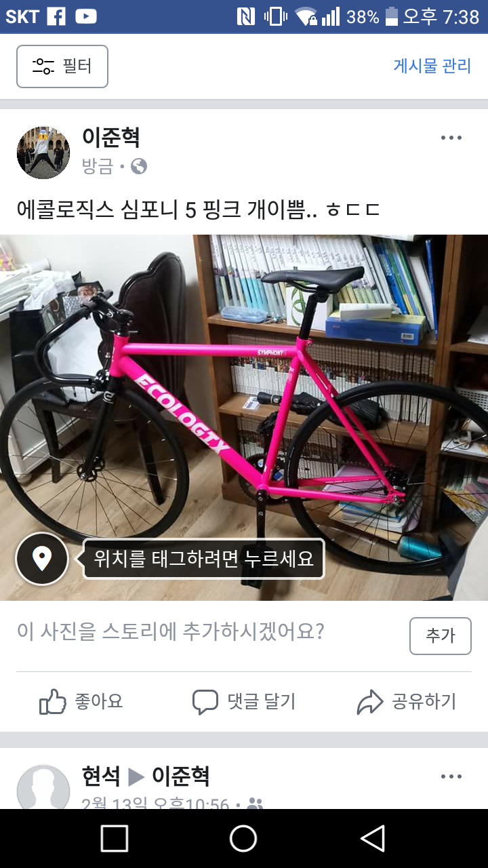Open the pink bicycle photo
488x868 pixels.
(x=244, y=417)
